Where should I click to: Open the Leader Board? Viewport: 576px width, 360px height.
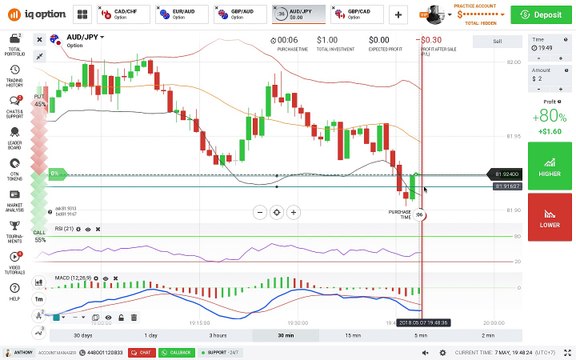click(x=14, y=138)
